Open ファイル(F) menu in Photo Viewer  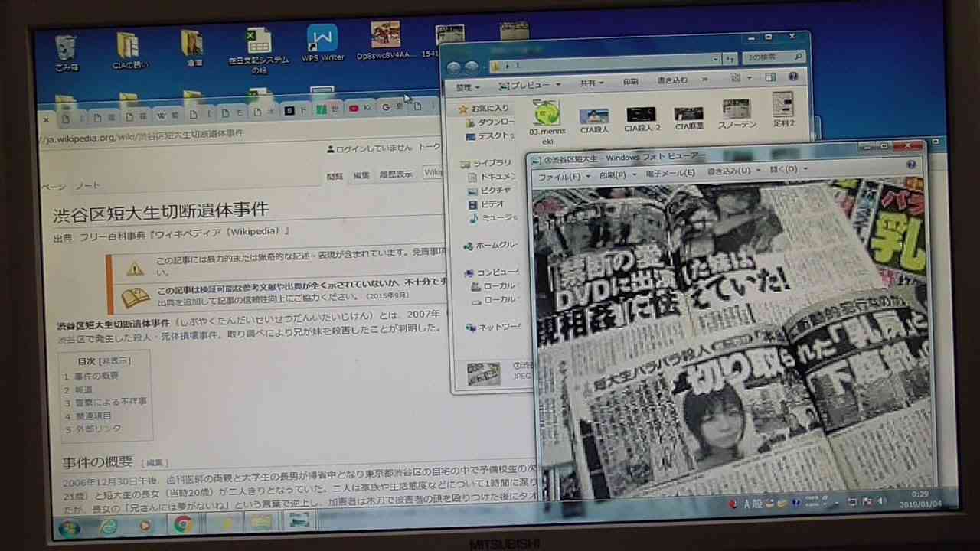pyautogui.click(x=563, y=177)
